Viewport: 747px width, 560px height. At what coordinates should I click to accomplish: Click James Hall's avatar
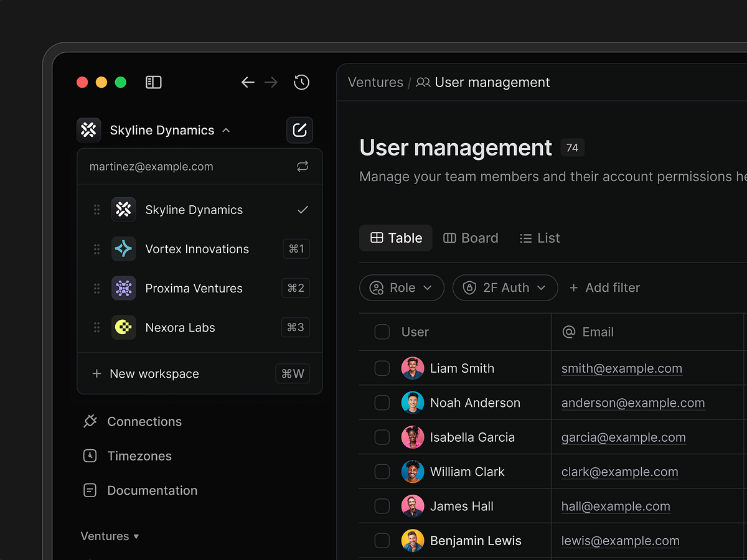point(413,506)
